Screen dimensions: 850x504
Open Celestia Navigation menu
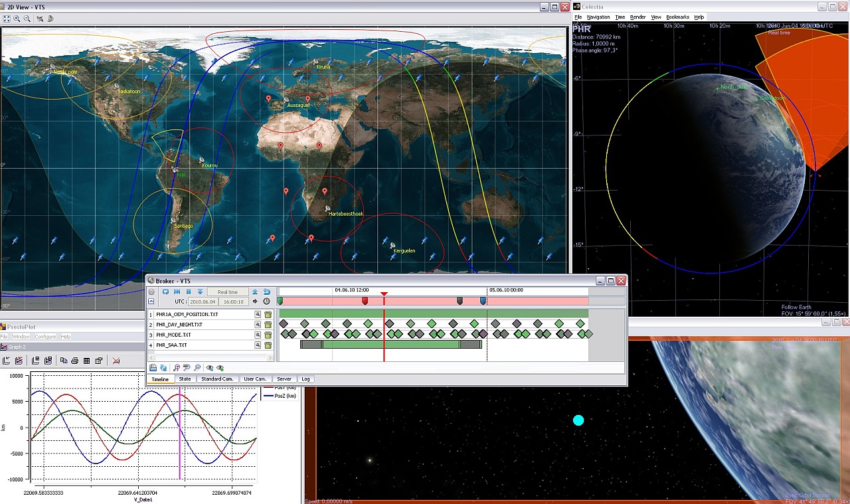598,17
